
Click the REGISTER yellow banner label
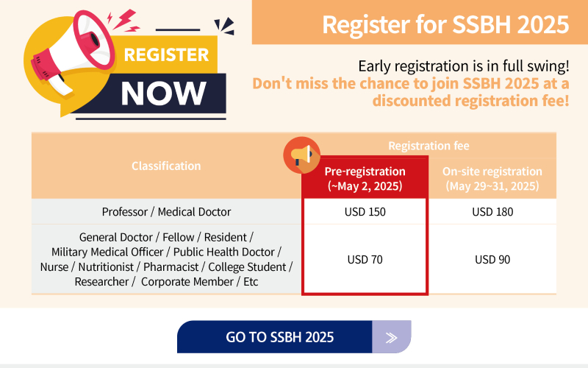[x=166, y=54]
